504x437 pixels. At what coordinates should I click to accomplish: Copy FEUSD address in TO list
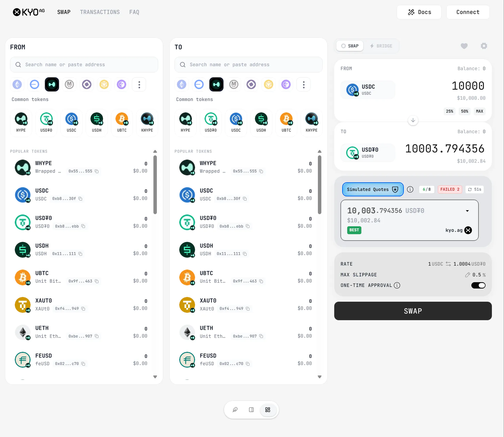[248, 364]
